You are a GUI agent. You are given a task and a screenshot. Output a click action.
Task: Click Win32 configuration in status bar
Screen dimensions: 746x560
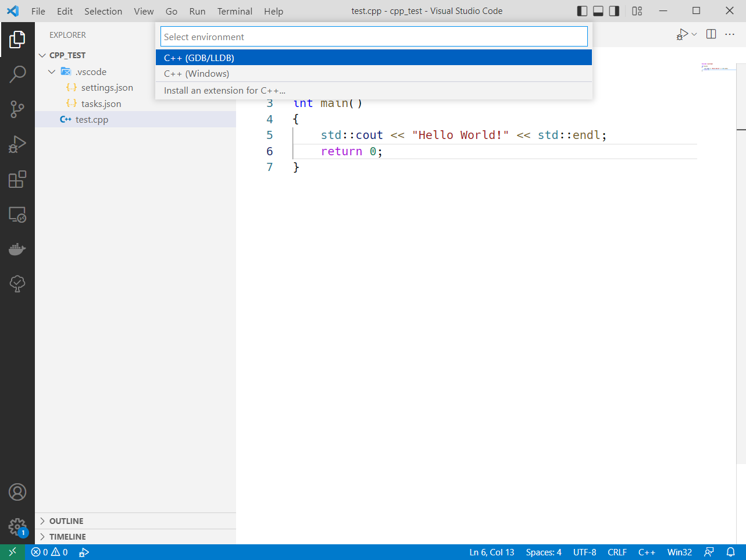[x=680, y=552]
